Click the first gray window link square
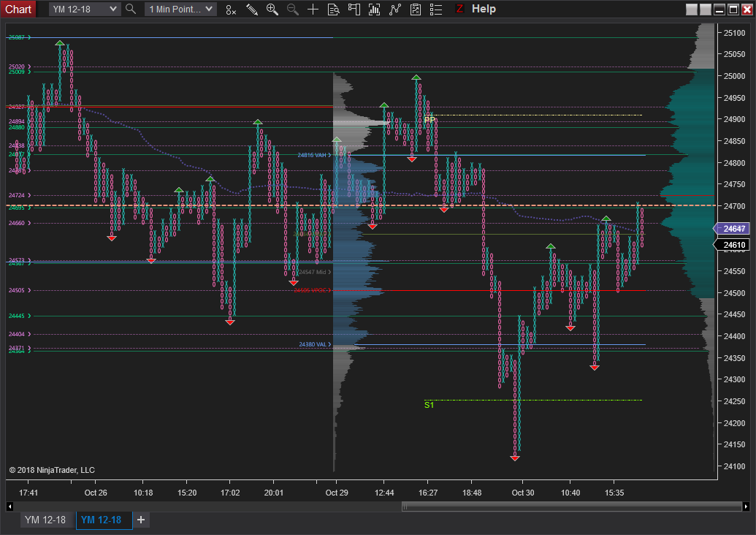Image resolution: width=756 pixels, height=535 pixels. pos(692,10)
